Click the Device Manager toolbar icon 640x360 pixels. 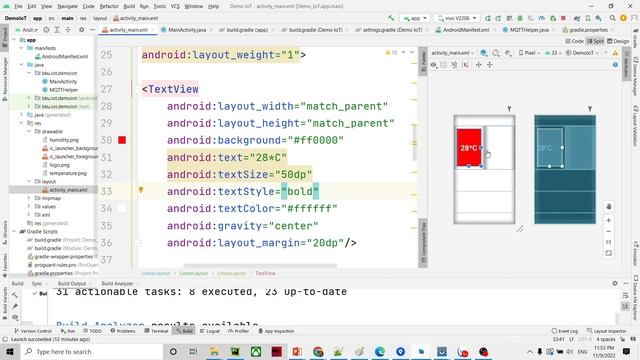click(x=588, y=18)
